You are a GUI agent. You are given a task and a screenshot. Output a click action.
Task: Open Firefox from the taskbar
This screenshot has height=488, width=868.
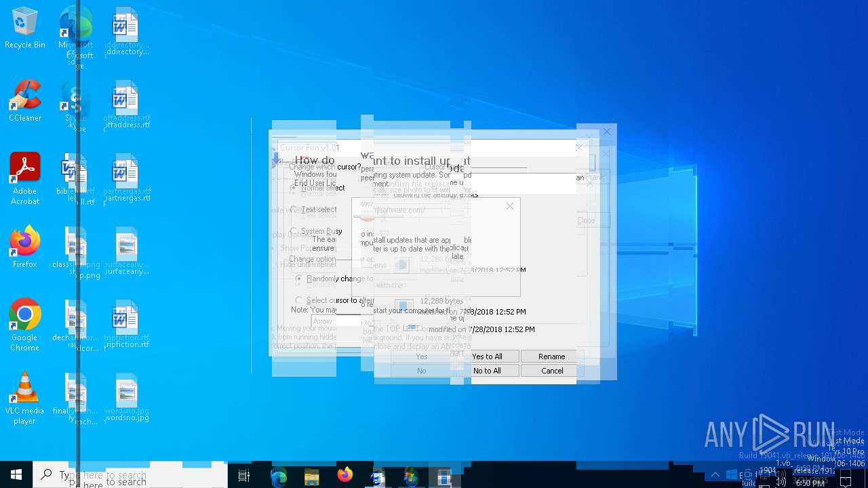pos(345,475)
